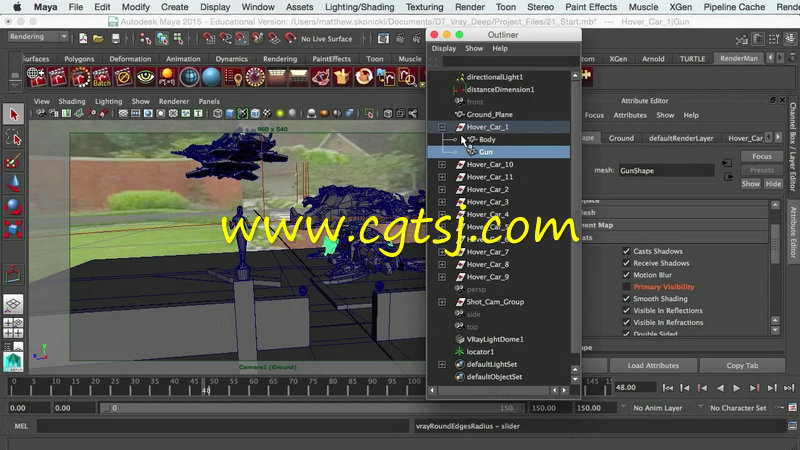Click the Maya logo icon in toolbox
Viewport: 800px width, 450px height.
[x=13, y=362]
